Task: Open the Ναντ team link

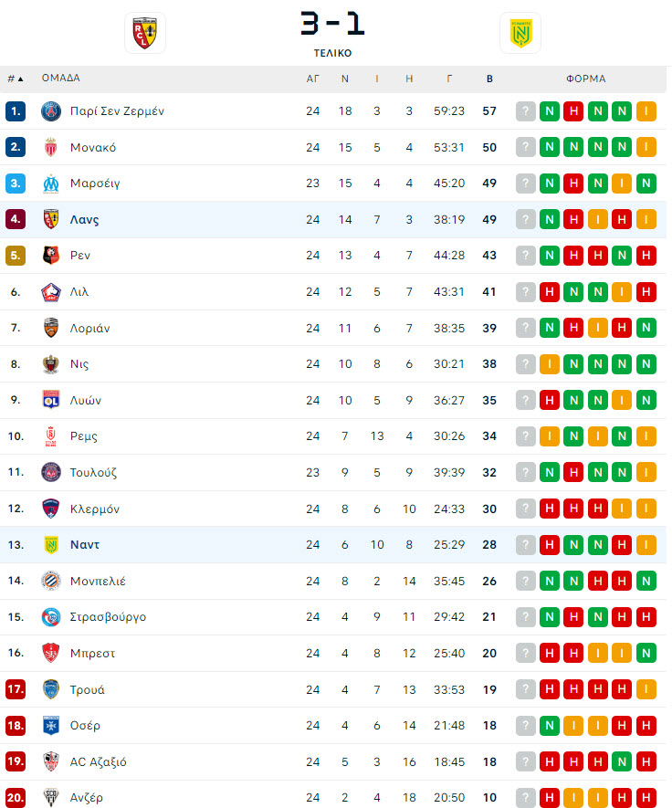Action: 85,545
